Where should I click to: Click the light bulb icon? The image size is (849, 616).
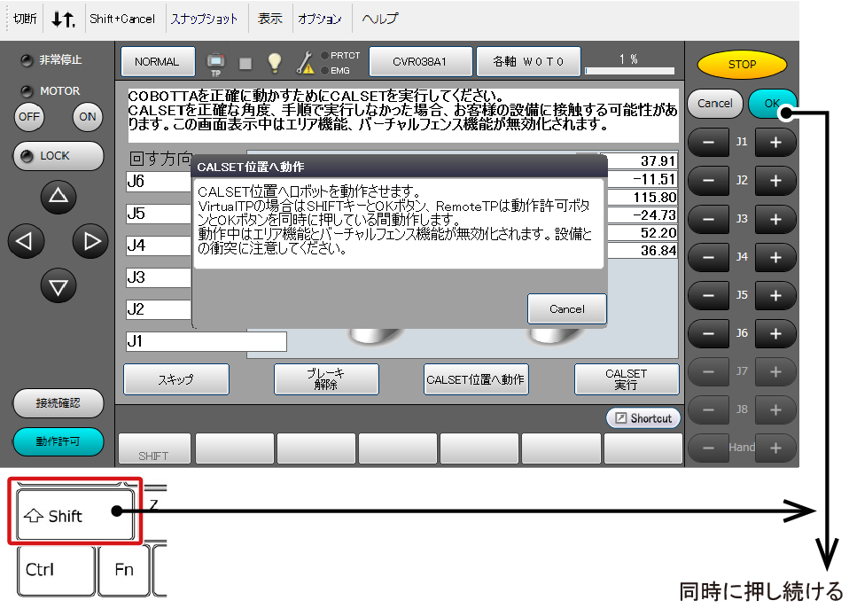coord(275,62)
